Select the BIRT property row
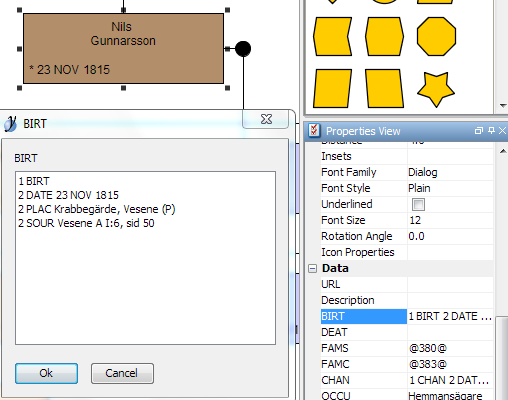The image size is (508, 400). click(407, 316)
